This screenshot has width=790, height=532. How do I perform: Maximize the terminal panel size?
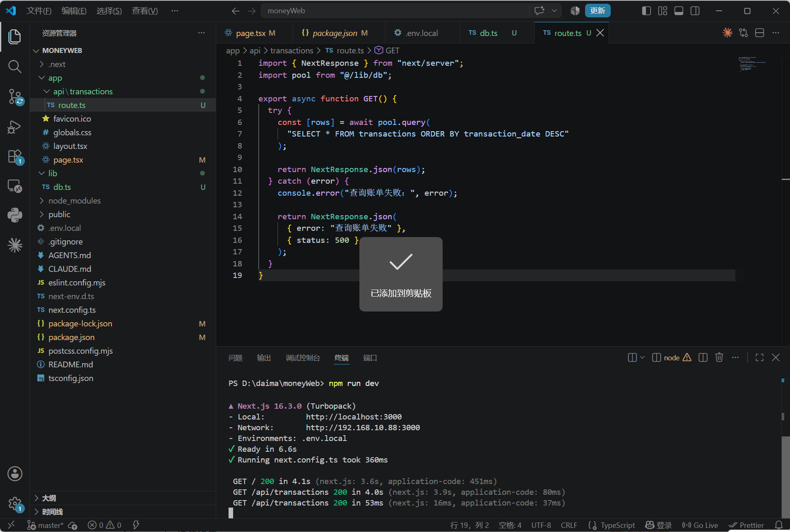(x=760, y=357)
